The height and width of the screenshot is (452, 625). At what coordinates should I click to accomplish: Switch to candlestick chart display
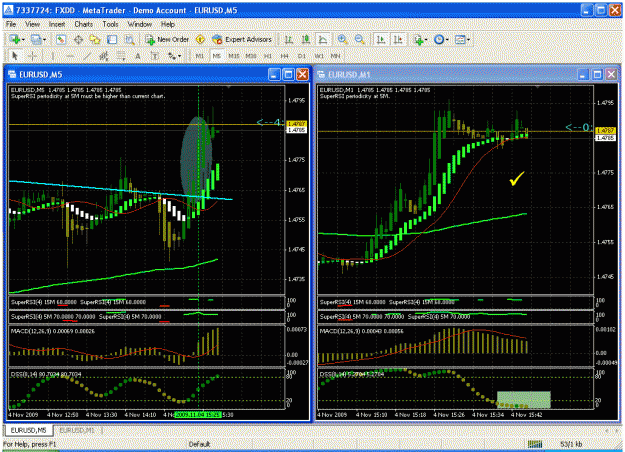click(x=306, y=39)
